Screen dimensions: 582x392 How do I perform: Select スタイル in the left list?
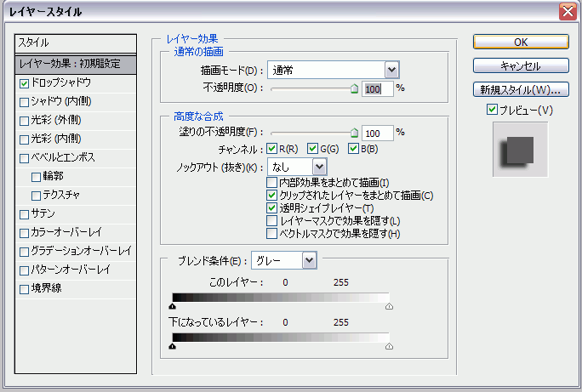[76, 43]
